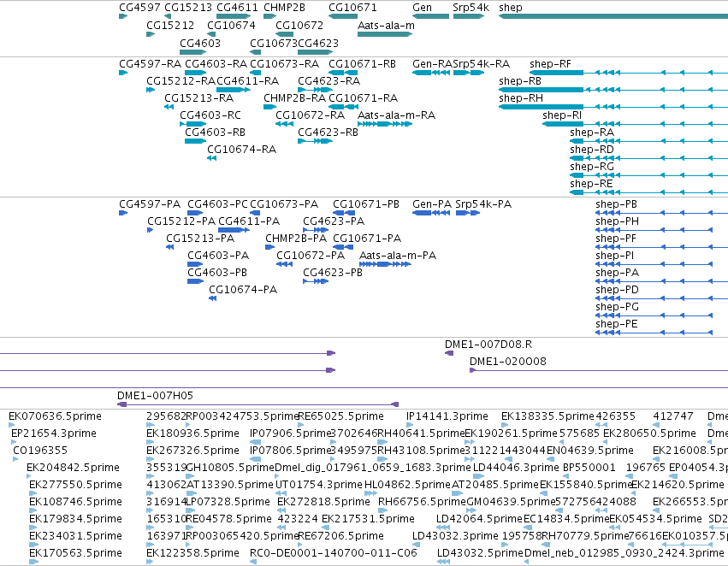This screenshot has height=566, width=728.
Task: Click protein Gen-PA
Action: [x=432, y=204]
